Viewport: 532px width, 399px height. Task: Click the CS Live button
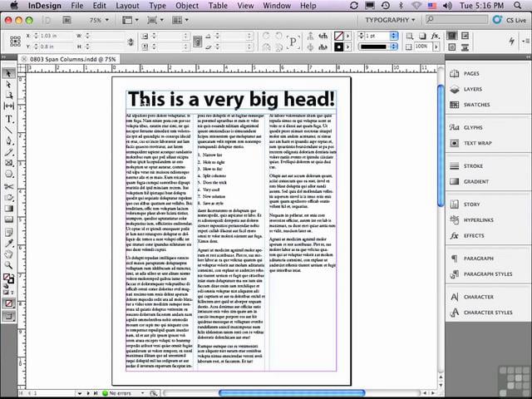tap(509, 20)
